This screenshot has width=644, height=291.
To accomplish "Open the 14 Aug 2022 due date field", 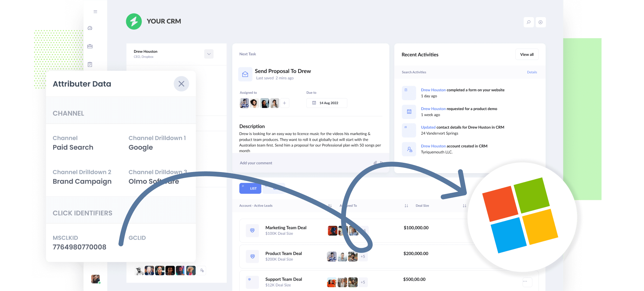I will coord(327,103).
